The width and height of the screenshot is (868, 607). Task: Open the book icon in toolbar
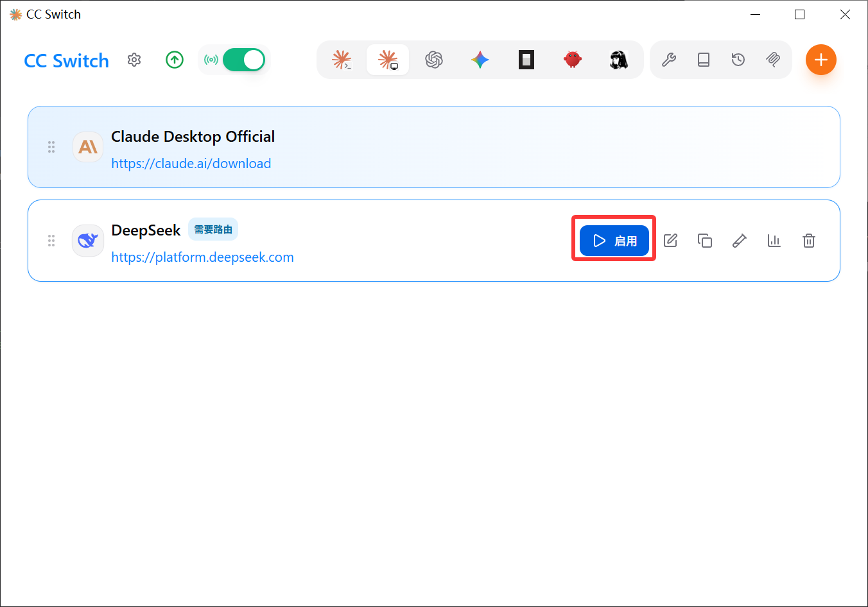(x=704, y=60)
